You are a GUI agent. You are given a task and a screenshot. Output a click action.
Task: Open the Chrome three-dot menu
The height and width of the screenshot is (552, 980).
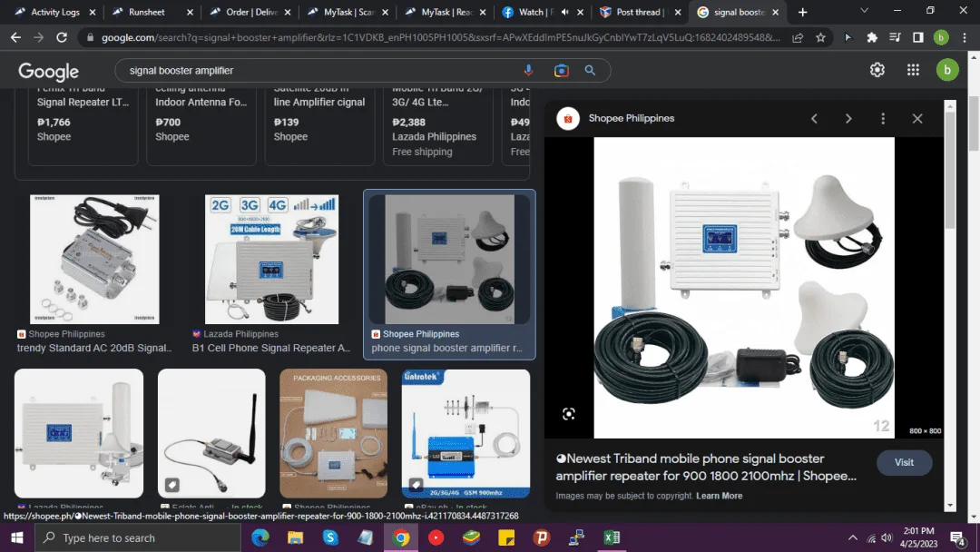click(965, 37)
